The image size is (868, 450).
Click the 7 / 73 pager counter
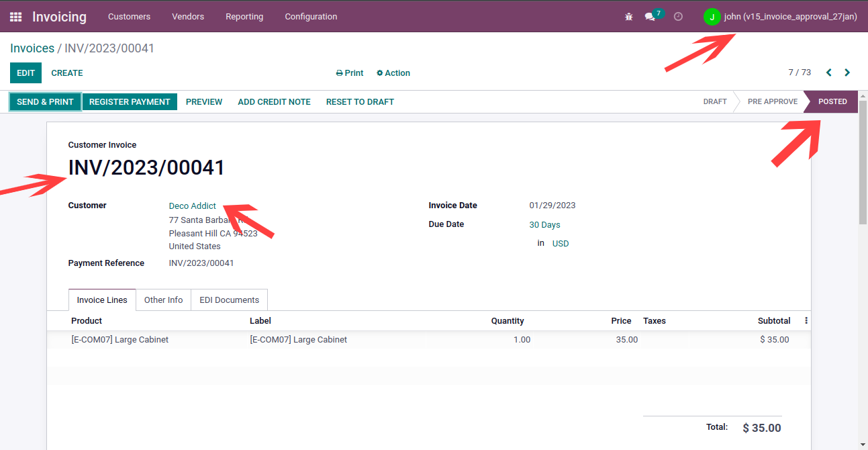pyautogui.click(x=800, y=73)
